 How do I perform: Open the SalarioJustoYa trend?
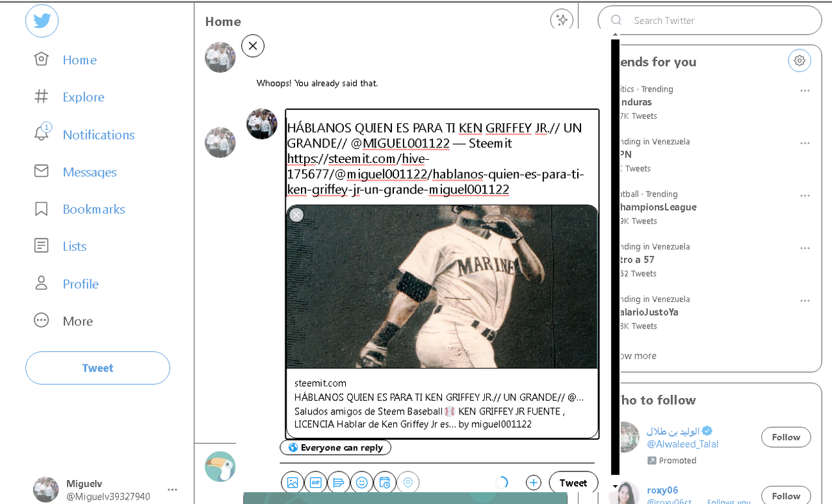(x=649, y=312)
